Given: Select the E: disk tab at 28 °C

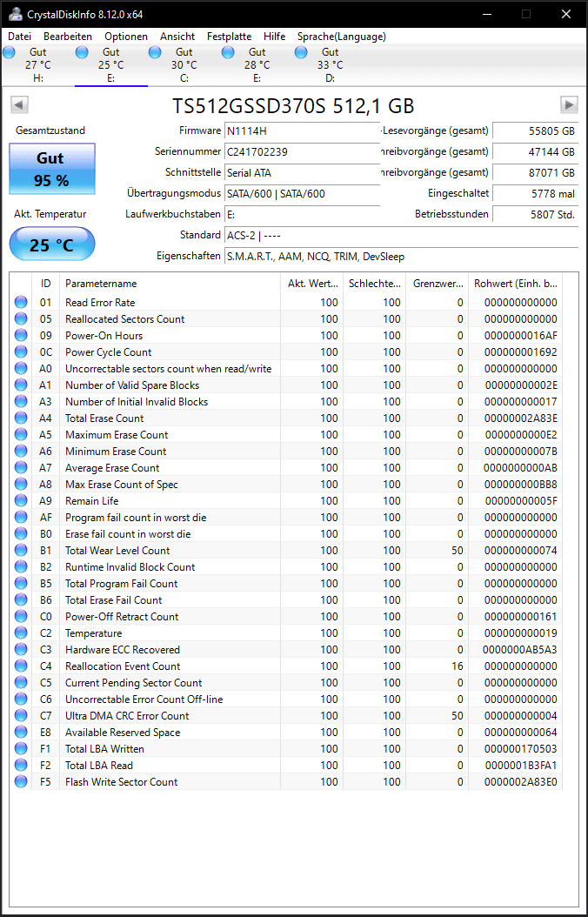Looking at the screenshot, I should pos(257,65).
